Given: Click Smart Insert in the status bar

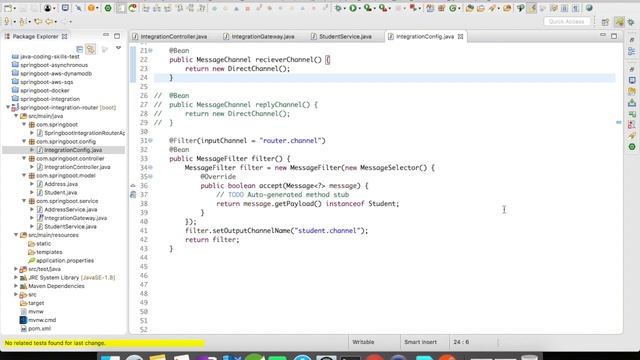Looking at the screenshot, I should [420, 342].
